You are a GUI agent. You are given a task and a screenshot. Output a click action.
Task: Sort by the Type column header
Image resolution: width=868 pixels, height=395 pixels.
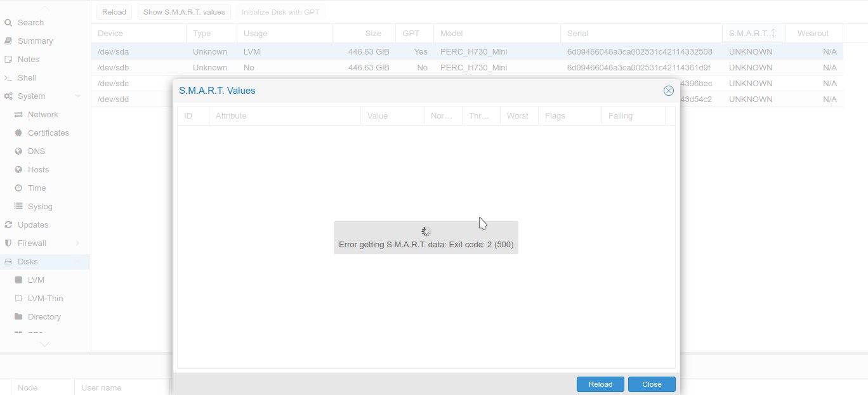(x=211, y=34)
